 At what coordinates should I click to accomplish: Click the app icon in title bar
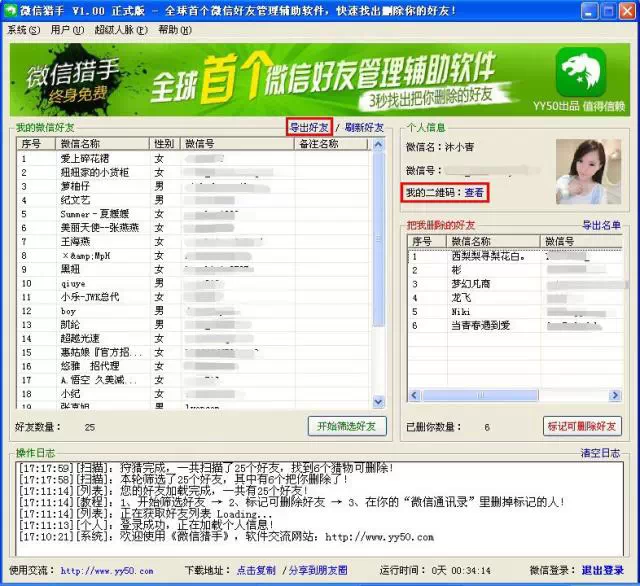10,8
